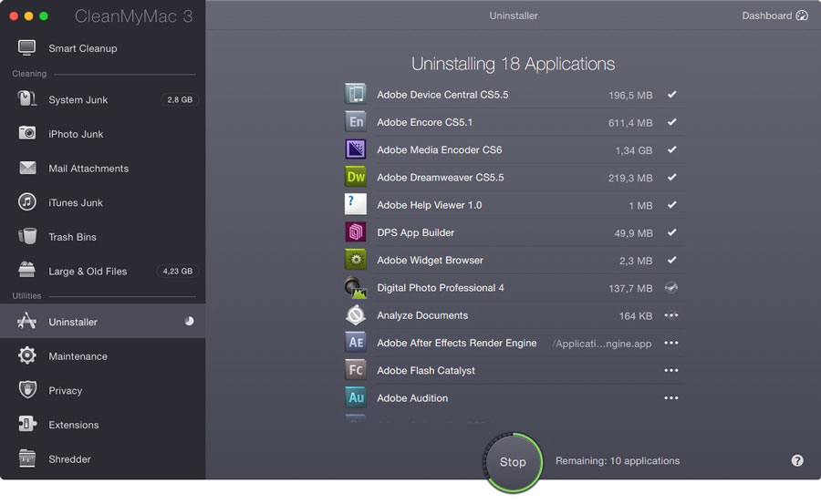The image size is (821, 504).
Task: Click the '/Applicati...ngine.app' path text
Action: pos(602,344)
